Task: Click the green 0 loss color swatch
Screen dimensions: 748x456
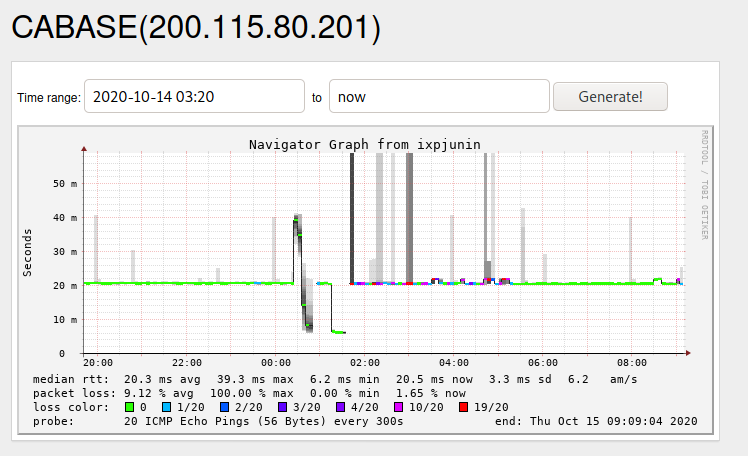Action: pyautogui.click(x=129, y=407)
